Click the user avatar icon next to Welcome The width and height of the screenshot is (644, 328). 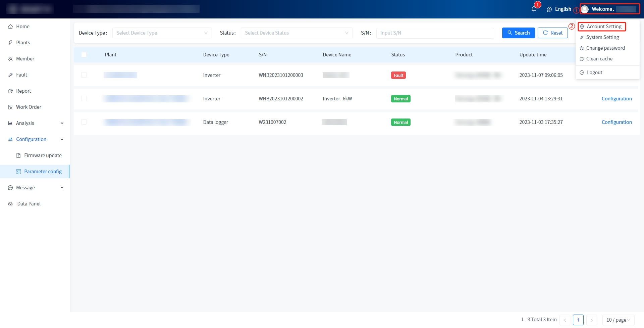coord(585,9)
